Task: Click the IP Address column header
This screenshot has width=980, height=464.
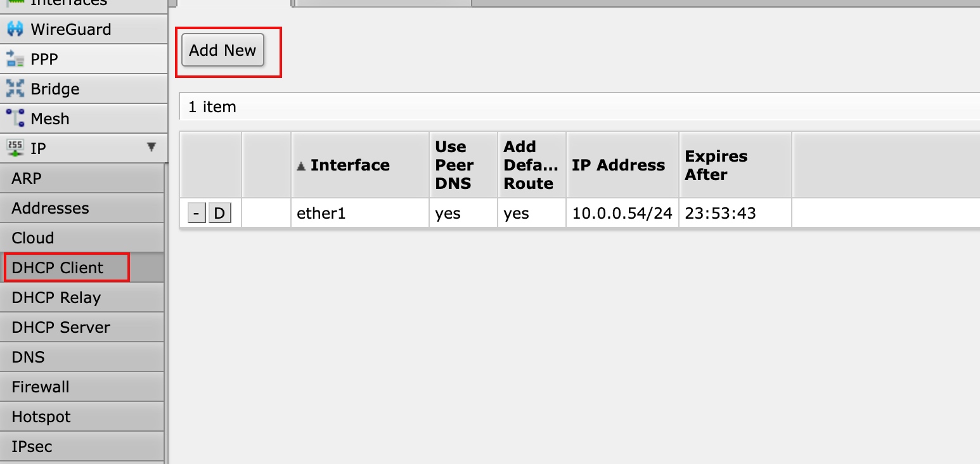Action: [619, 165]
